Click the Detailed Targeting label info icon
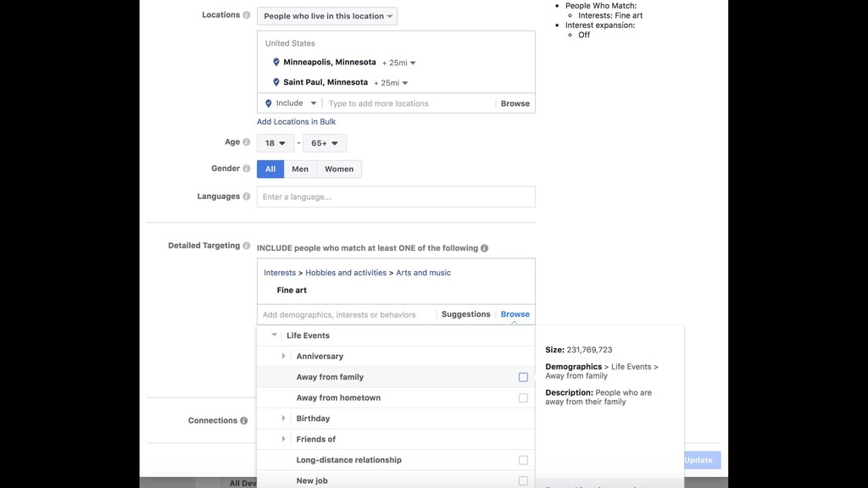Image resolution: width=868 pixels, height=488 pixels. pyautogui.click(x=247, y=246)
